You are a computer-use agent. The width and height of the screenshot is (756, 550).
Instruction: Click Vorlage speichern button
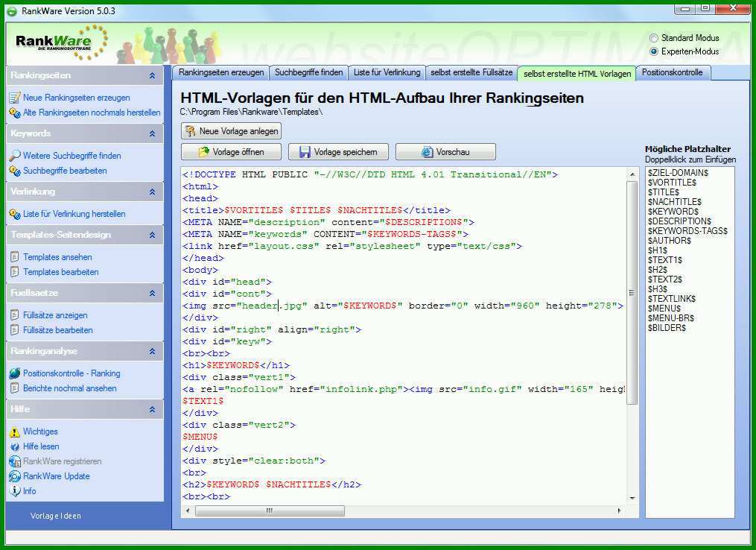pyautogui.click(x=338, y=151)
